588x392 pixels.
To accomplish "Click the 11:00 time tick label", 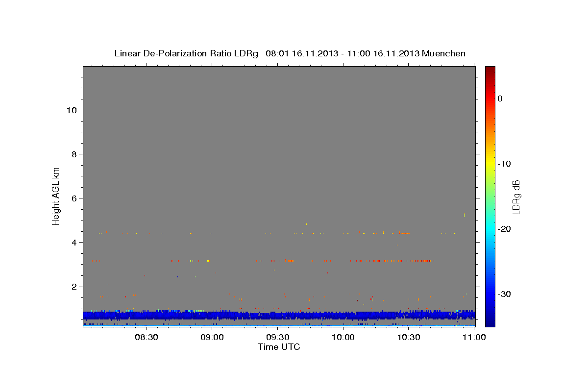I will [x=474, y=337].
